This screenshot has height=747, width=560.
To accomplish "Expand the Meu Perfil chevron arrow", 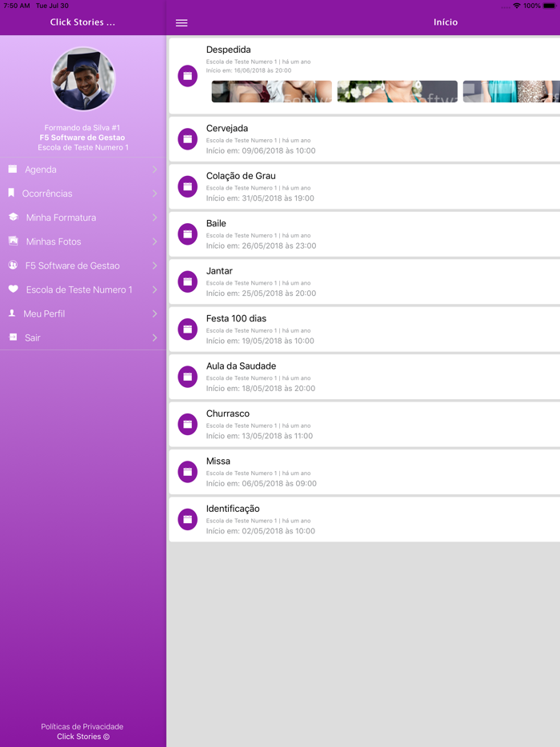I will click(155, 314).
